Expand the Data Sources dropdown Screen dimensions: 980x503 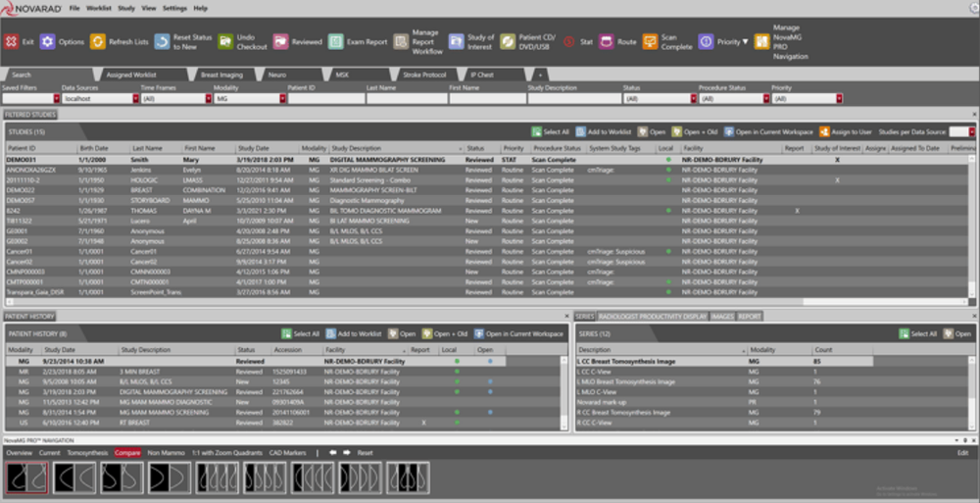coord(135,99)
